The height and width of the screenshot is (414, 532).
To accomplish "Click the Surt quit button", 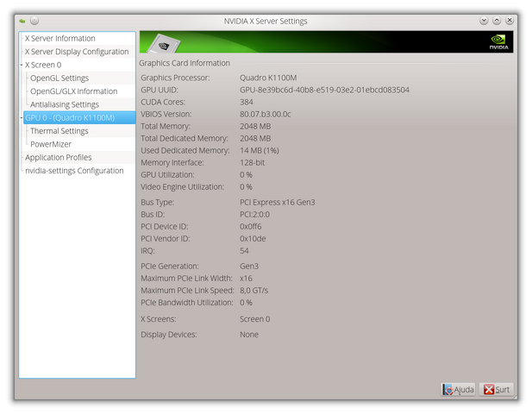I will coord(497,390).
